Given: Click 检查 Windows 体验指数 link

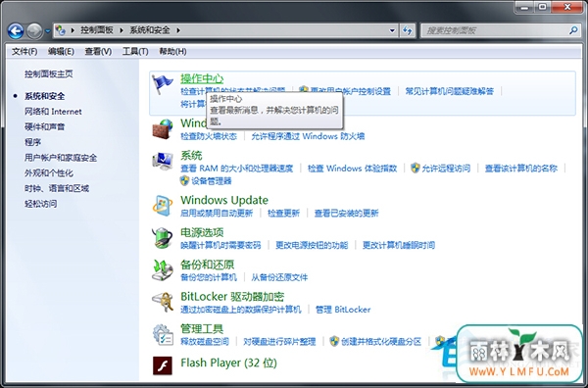Looking at the screenshot, I should click(352, 169).
